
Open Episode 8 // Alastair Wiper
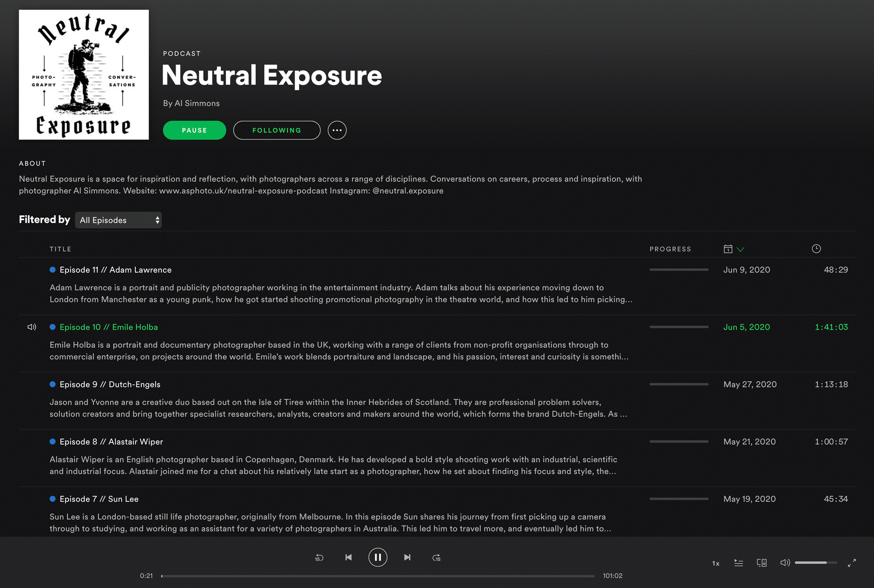(111, 442)
